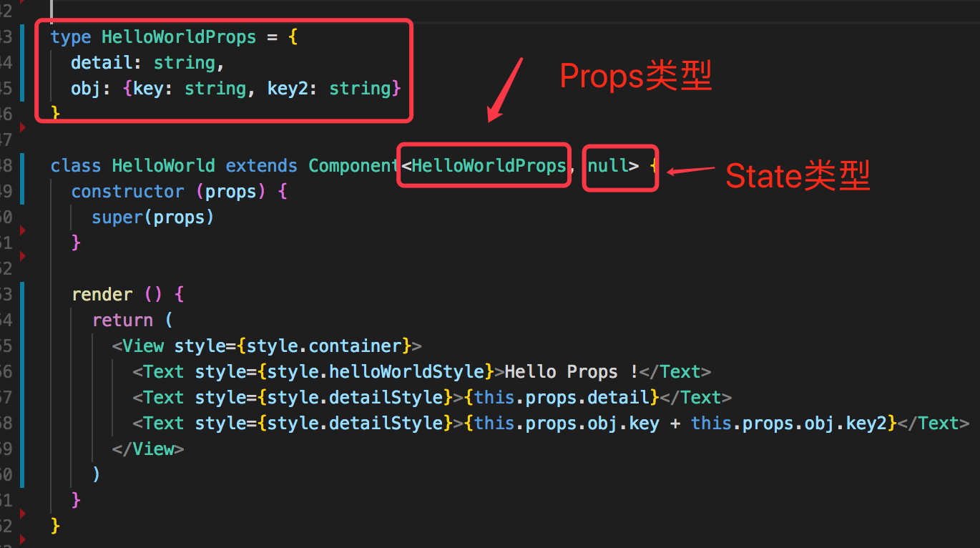
Task: Click the red gutter triangle below the constructor's closing brace
Action: [x=24, y=255]
